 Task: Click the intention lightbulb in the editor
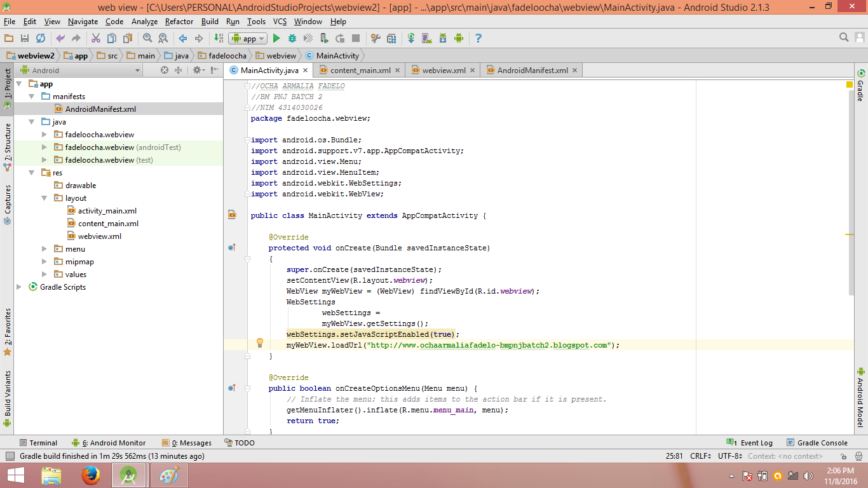click(x=259, y=343)
